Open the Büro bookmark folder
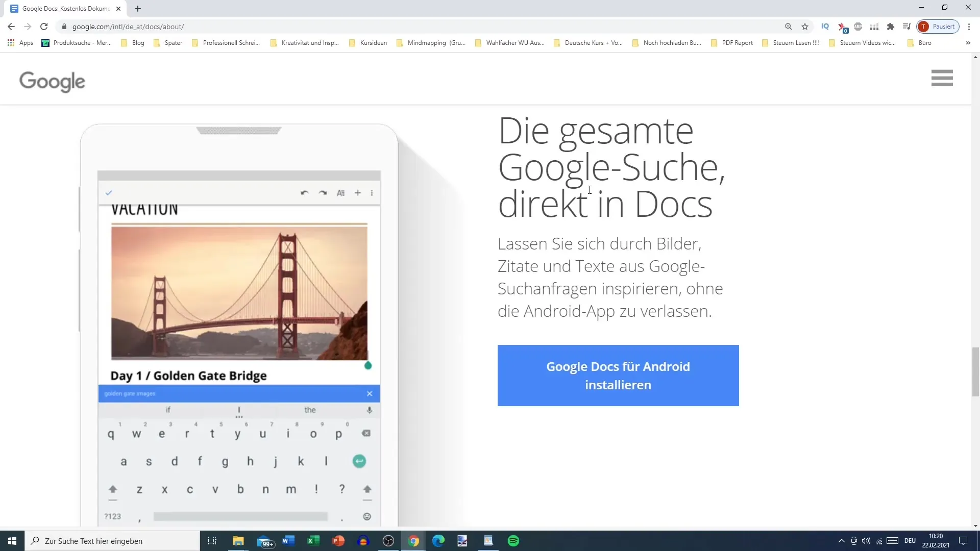 [x=920, y=43]
